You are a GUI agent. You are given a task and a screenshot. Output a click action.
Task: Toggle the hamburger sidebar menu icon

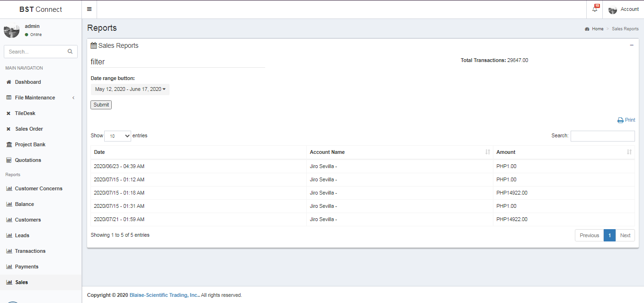pyautogui.click(x=89, y=9)
